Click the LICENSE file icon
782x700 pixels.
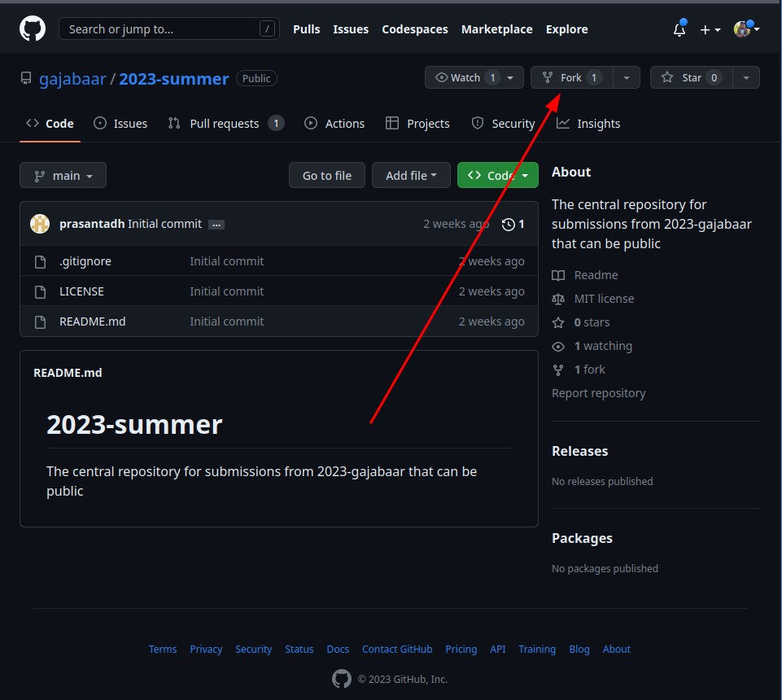[x=41, y=292]
